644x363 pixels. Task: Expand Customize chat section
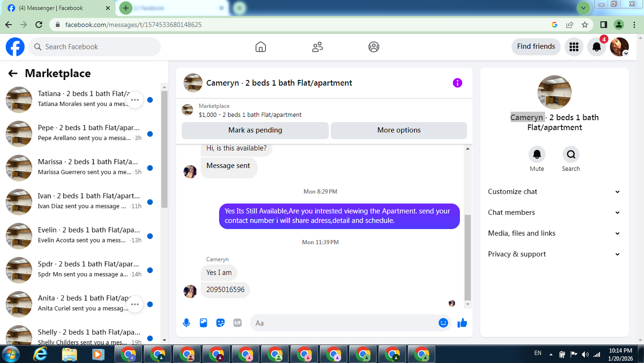click(555, 192)
